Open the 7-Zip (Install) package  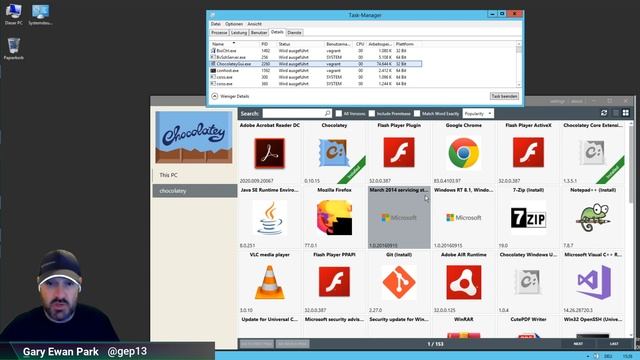click(x=528, y=218)
